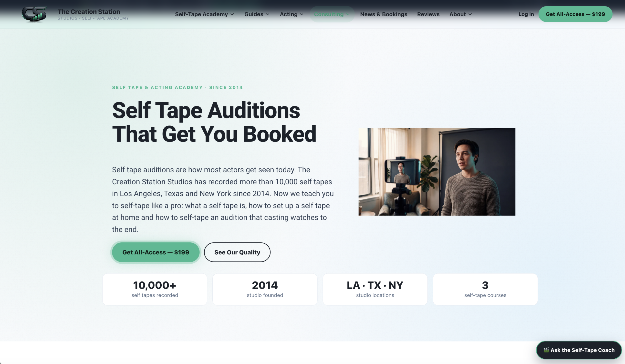Click 'SELF TAPE & ACTING ACADEMY · SINCE 2014' text
Viewport: 625px width, 364px height.
click(177, 87)
